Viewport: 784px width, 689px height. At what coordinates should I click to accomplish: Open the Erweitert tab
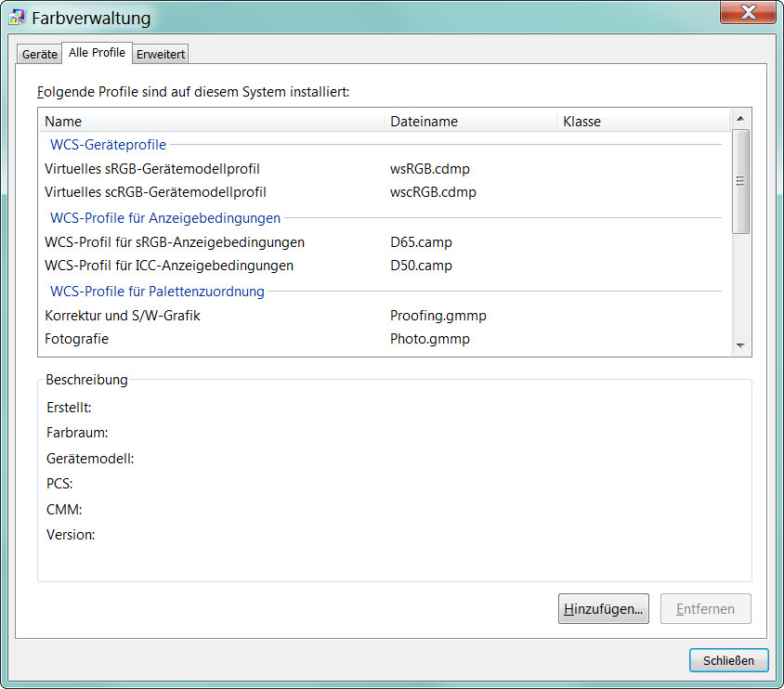(x=161, y=54)
